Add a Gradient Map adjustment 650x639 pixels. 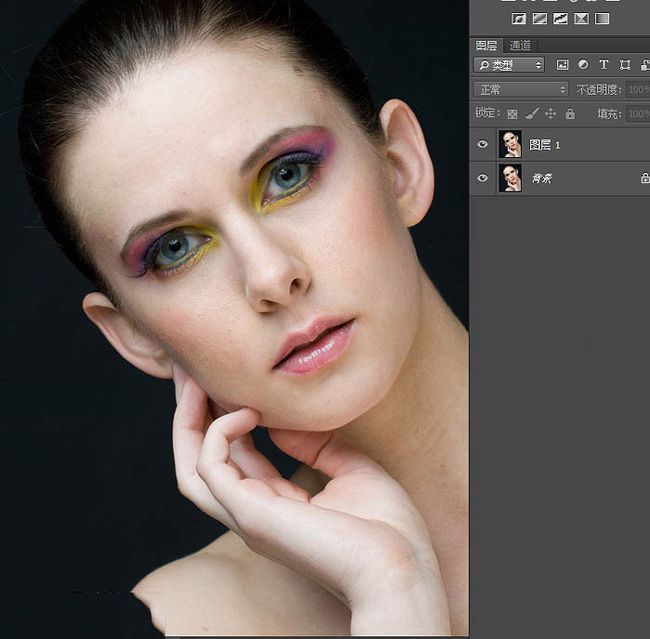[602, 19]
